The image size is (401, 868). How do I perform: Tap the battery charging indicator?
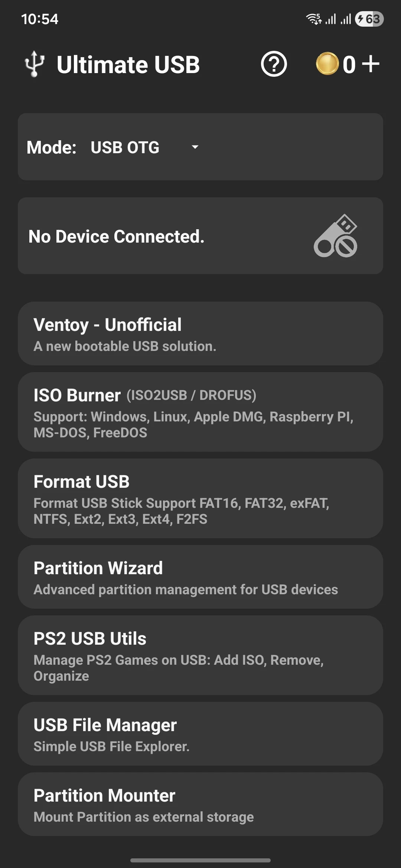click(369, 19)
